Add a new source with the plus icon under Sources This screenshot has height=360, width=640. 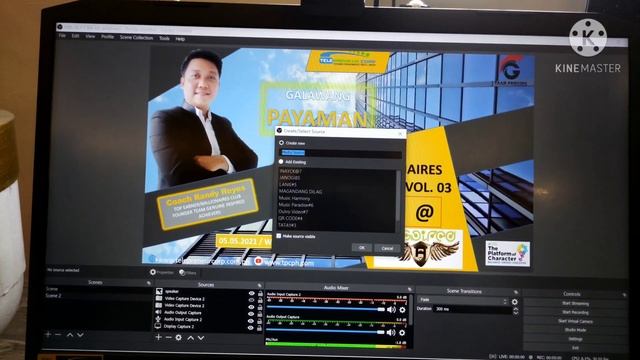pyautogui.click(x=158, y=338)
